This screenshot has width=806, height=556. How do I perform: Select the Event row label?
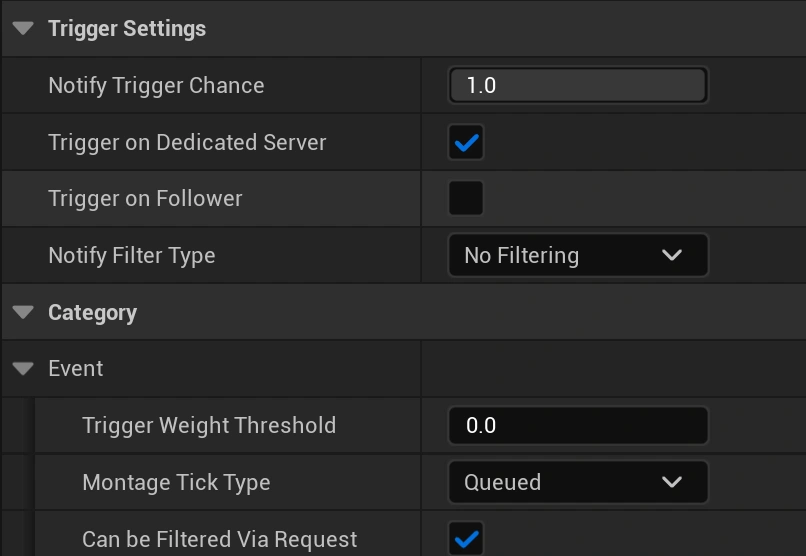(76, 369)
